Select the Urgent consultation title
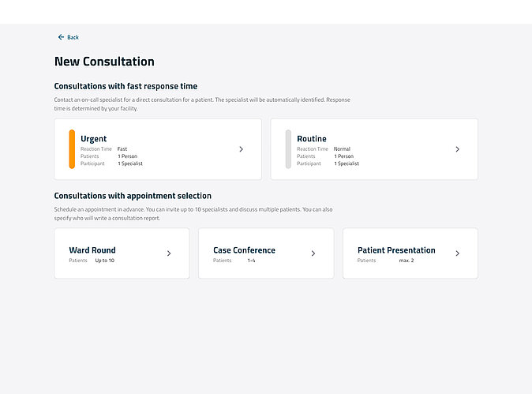Screen dimensions: 532x394 click(x=94, y=139)
